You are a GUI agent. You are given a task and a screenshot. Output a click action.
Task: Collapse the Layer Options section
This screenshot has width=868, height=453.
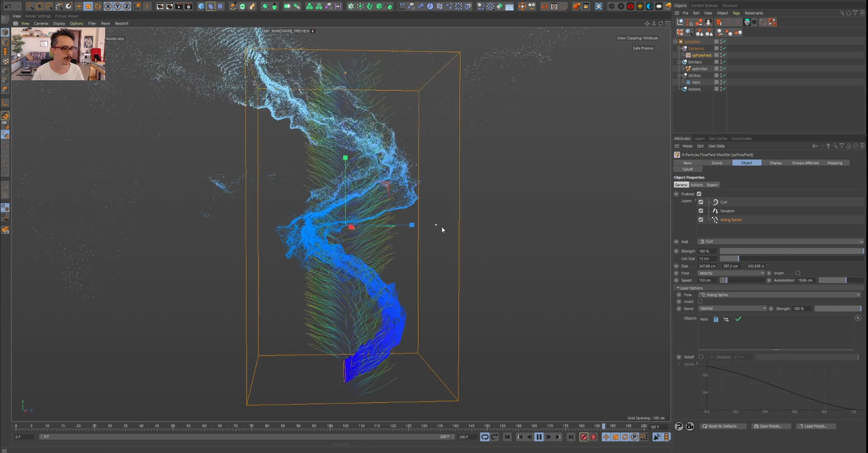pos(677,288)
